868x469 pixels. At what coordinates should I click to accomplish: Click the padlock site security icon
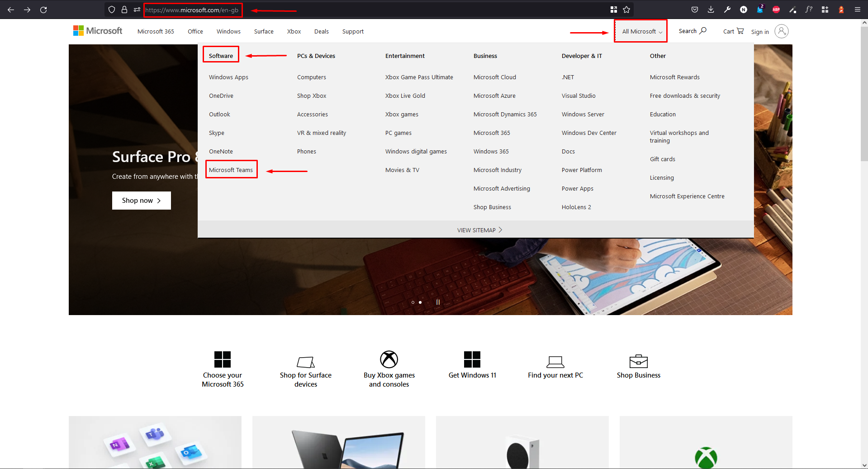click(x=124, y=10)
